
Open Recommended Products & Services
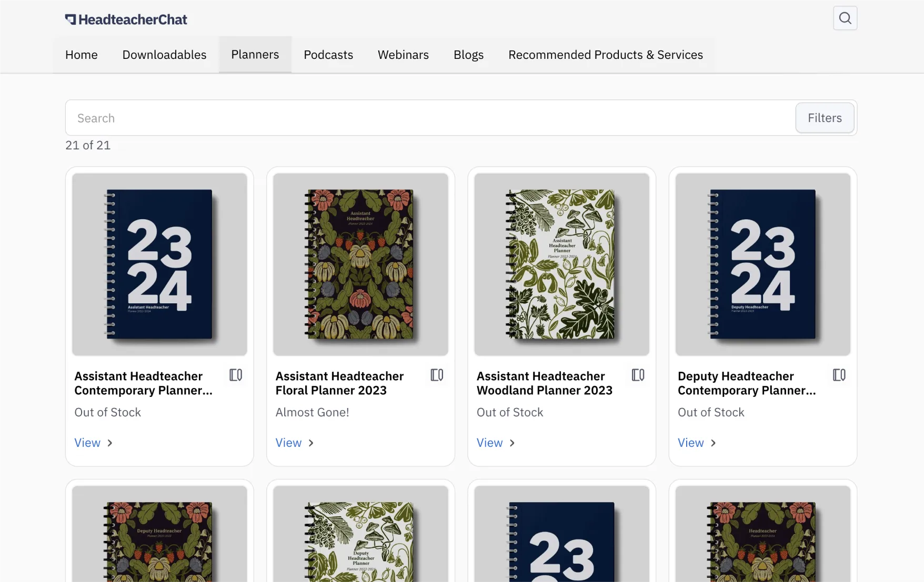605,54
